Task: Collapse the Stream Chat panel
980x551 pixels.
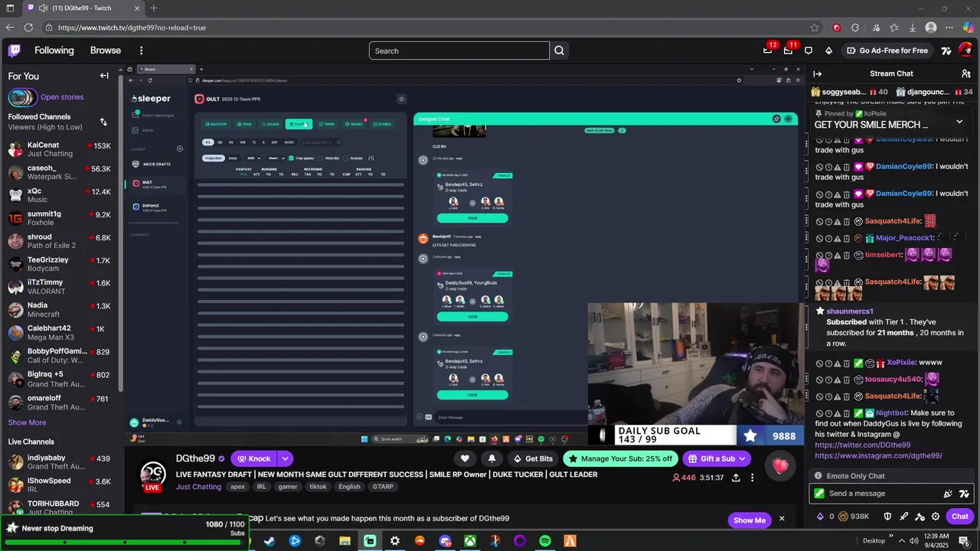Action: pos(818,73)
